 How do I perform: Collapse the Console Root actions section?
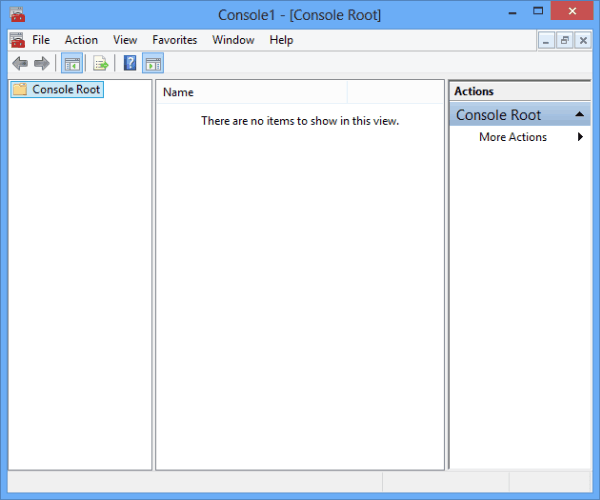coord(580,114)
